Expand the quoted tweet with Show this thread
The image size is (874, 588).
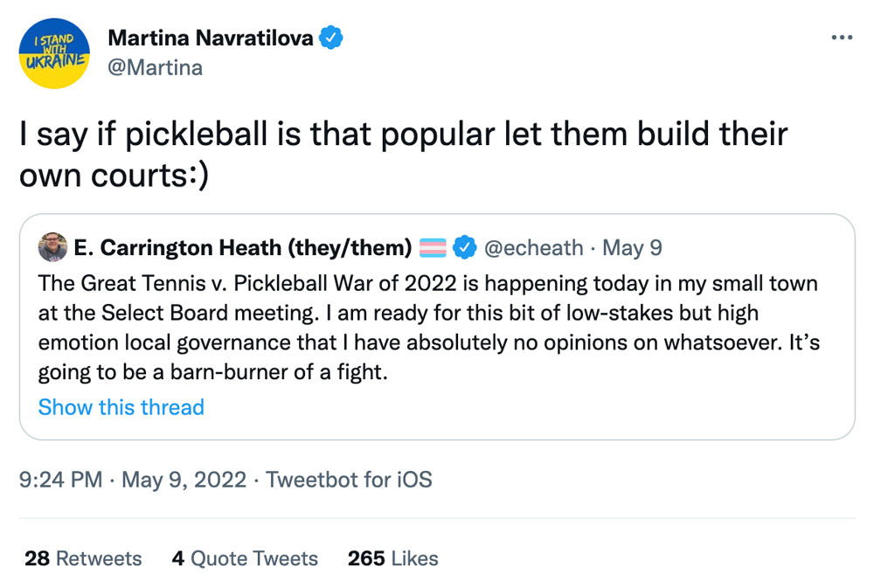pyautogui.click(x=121, y=407)
